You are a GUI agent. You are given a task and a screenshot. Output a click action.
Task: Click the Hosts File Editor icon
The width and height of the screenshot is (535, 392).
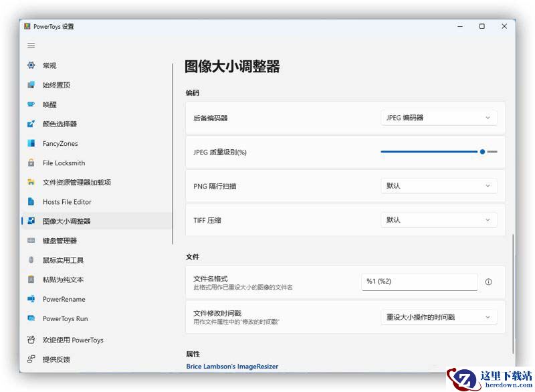click(31, 201)
